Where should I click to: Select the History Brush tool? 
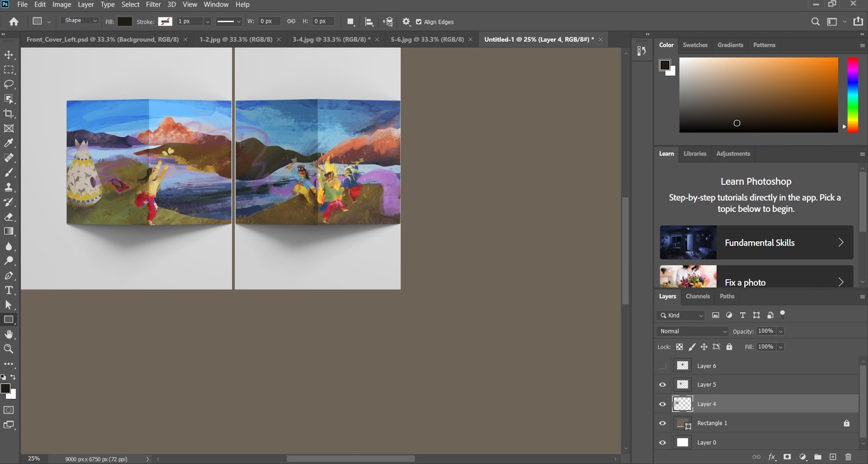tap(9, 202)
